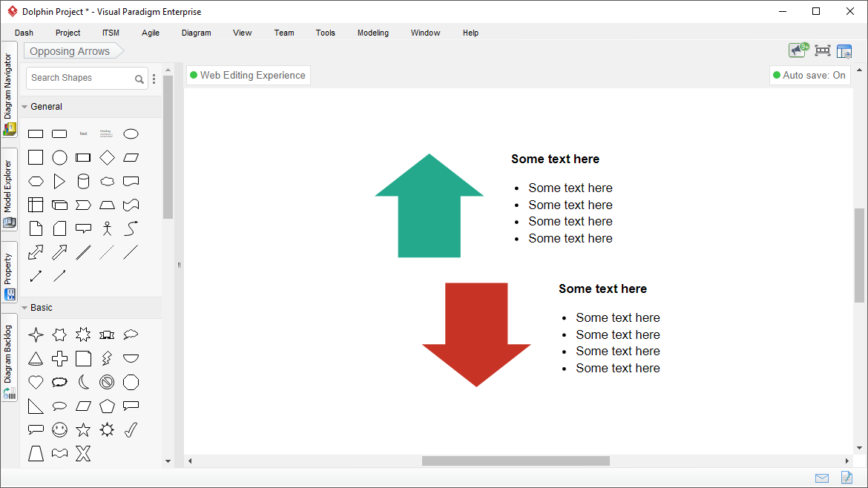868x488 pixels.
Task: Select the Pentagon shape in Basic
Action: tap(107, 406)
